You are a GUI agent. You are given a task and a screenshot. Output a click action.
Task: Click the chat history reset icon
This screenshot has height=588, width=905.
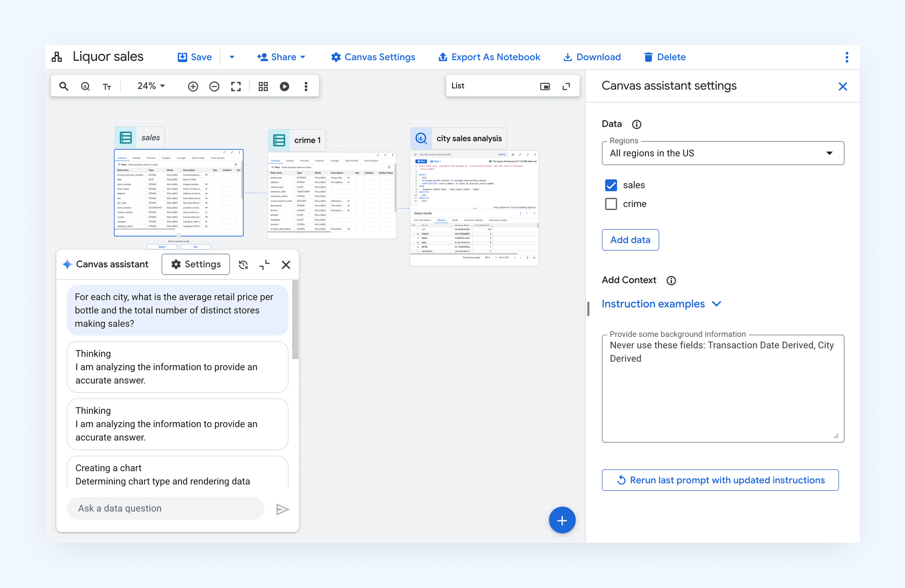(243, 264)
